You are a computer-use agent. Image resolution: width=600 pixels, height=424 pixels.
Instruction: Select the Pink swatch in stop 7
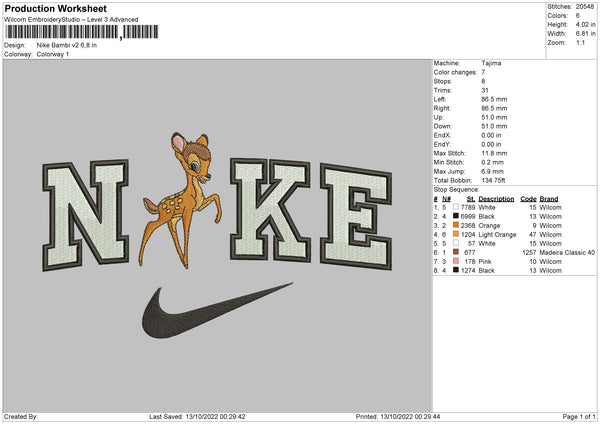point(456,261)
